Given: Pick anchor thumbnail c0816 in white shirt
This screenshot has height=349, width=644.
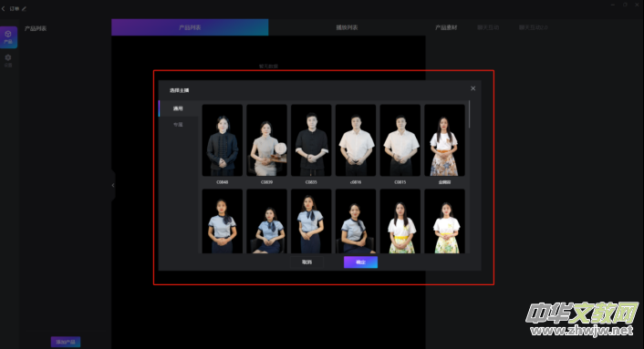Looking at the screenshot, I should (x=356, y=140).
